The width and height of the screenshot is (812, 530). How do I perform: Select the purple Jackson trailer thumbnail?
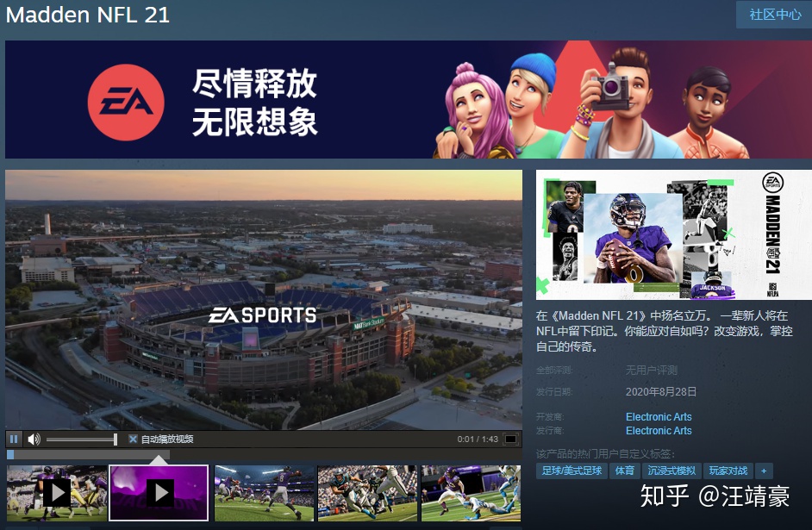point(159,493)
